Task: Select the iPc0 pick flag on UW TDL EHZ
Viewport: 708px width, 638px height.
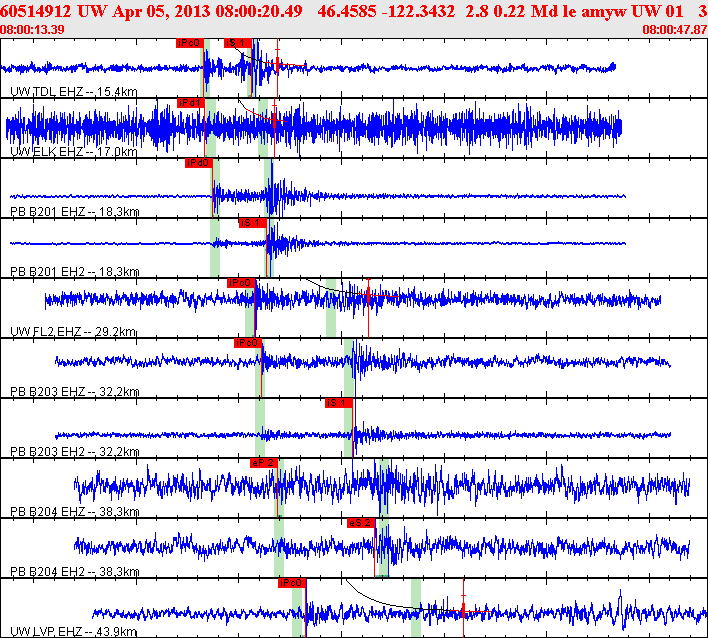Action: click(190, 43)
